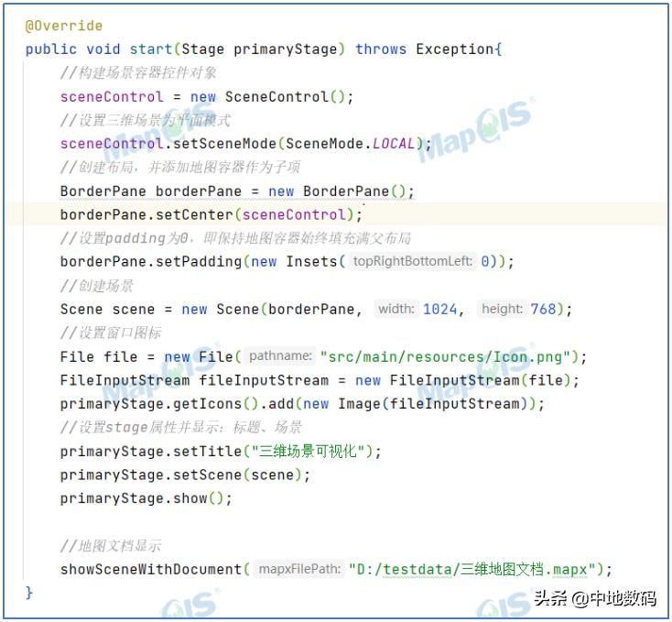
Task: Click the line sceneControl = new SceneControl();
Action: point(207,96)
